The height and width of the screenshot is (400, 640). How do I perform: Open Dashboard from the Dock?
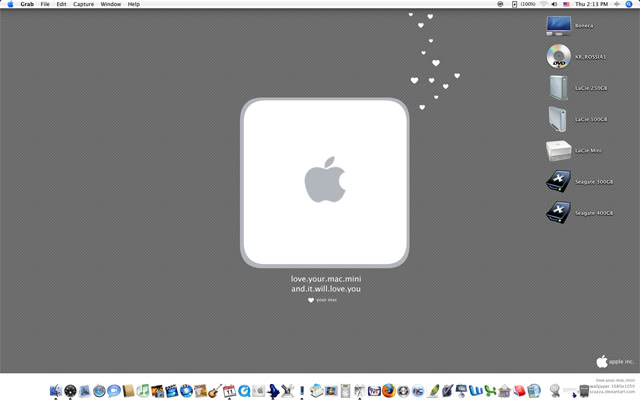[x=70, y=391]
